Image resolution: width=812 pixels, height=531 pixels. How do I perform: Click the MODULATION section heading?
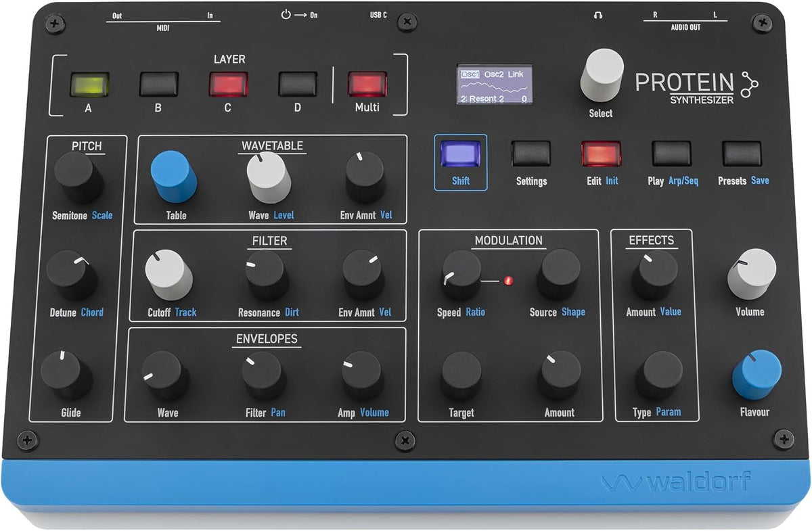(508, 240)
